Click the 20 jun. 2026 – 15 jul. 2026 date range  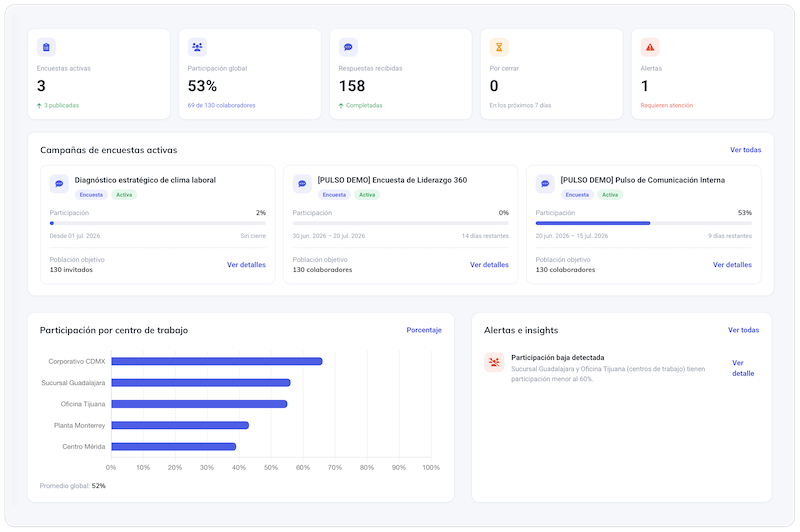coord(571,236)
